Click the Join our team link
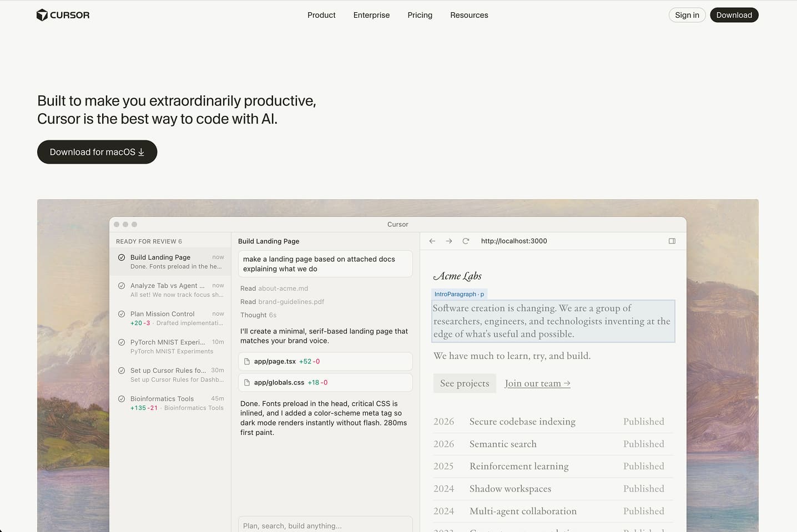 537,383
